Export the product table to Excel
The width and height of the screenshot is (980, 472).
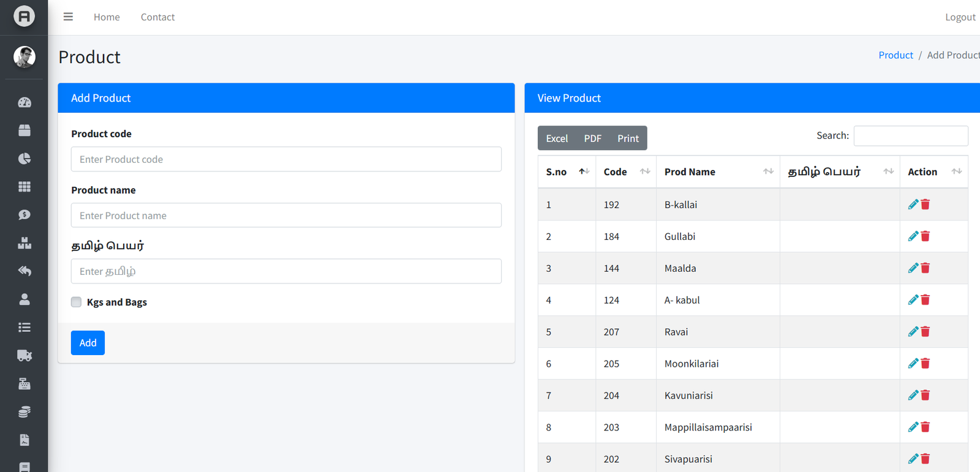tap(557, 138)
